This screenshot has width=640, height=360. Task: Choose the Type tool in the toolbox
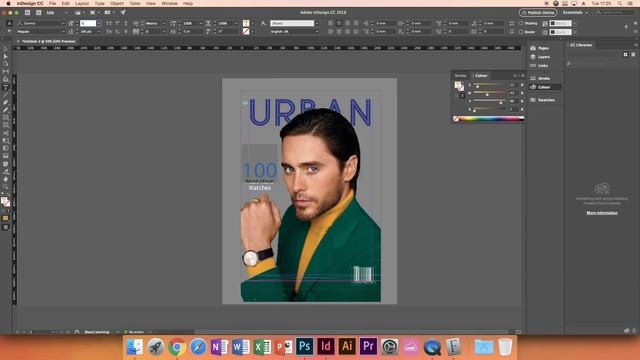(5, 87)
